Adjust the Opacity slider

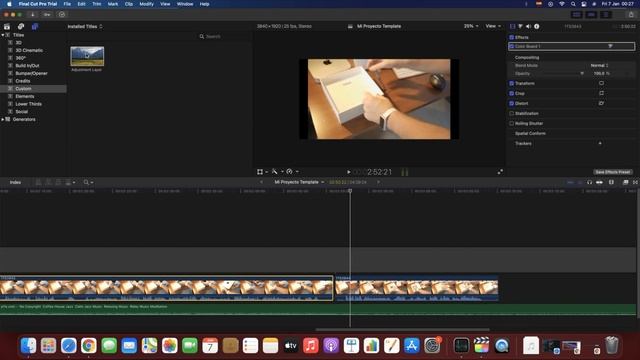[x=582, y=73]
